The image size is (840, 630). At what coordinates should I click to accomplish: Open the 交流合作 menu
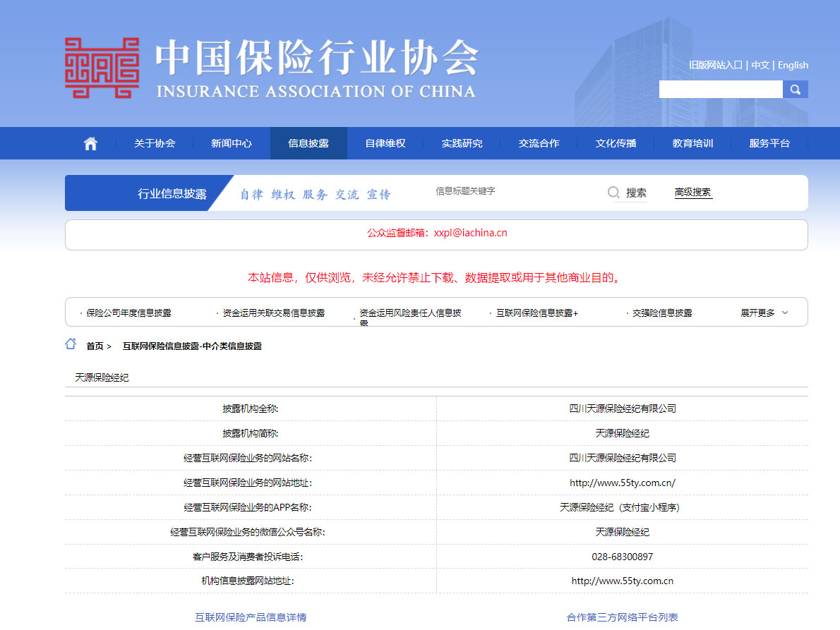[539, 143]
